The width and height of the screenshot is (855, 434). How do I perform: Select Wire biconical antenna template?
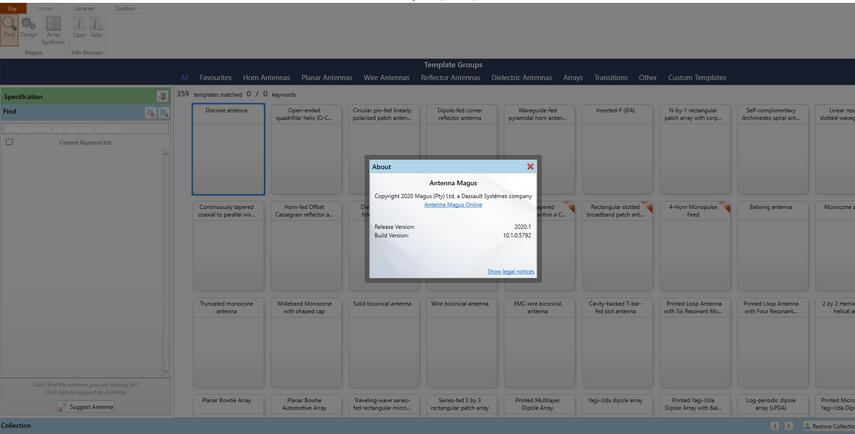point(461,342)
